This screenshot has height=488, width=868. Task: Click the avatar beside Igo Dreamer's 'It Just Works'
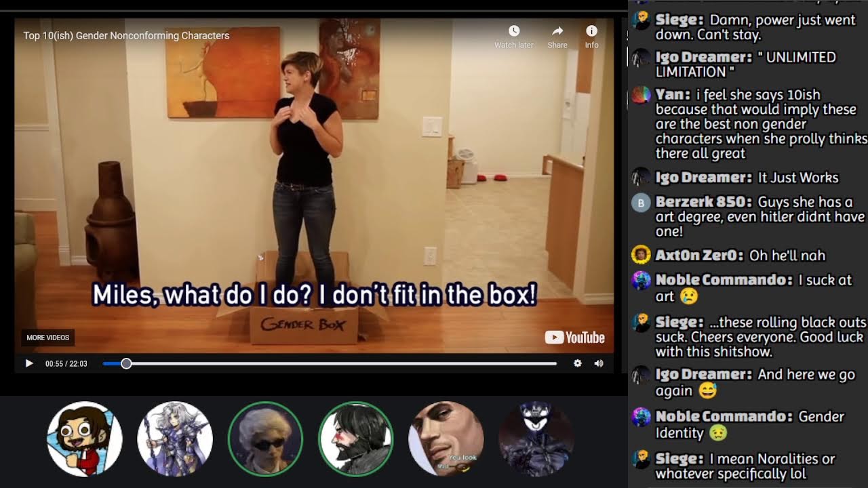pyautogui.click(x=641, y=178)
